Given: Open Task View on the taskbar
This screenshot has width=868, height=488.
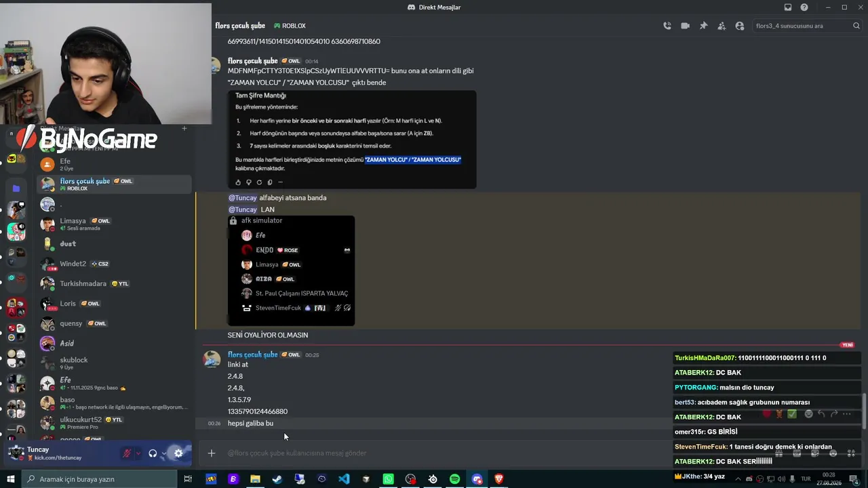Looking at the screenshot, I should [188, 479].
